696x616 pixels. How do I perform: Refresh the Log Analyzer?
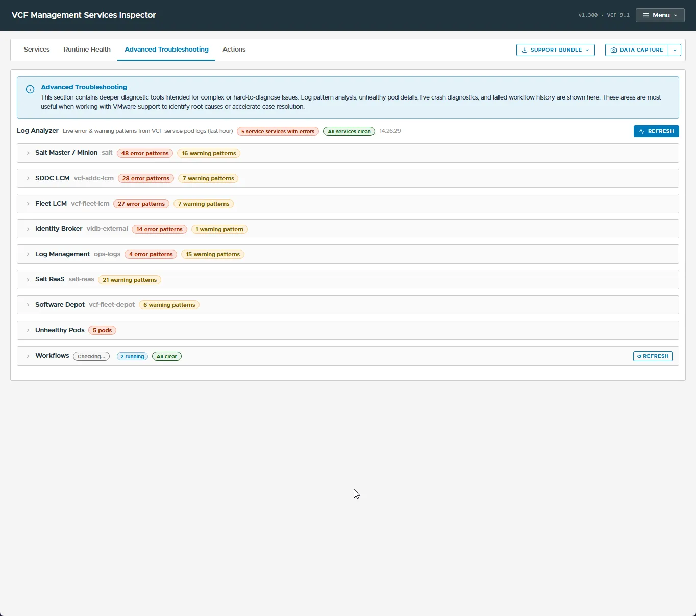tap(656, 131)
